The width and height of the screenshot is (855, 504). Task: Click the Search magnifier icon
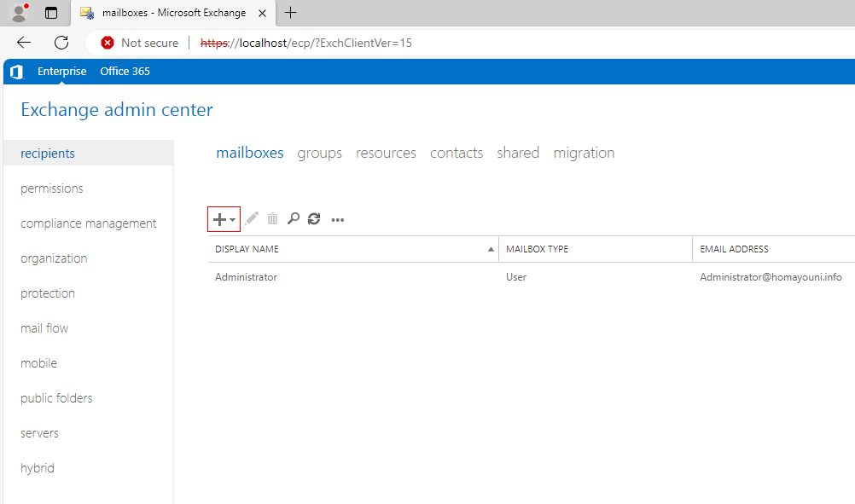coord(294,219)
